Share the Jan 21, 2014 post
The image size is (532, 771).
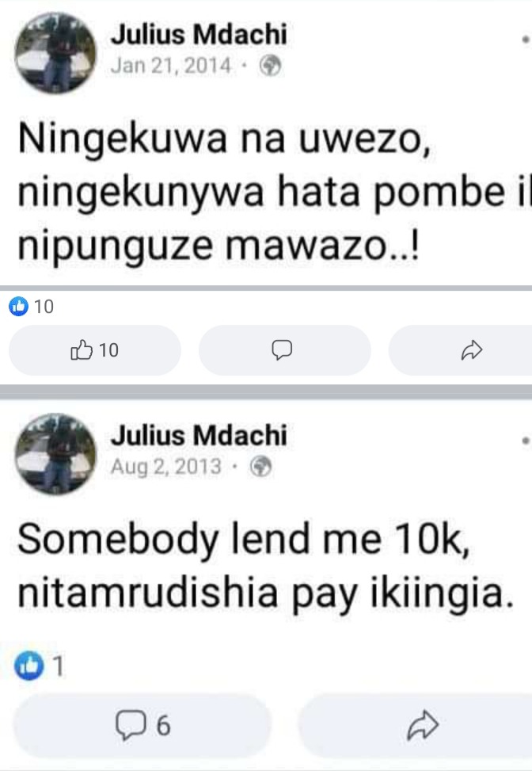[x=461, y=350]
